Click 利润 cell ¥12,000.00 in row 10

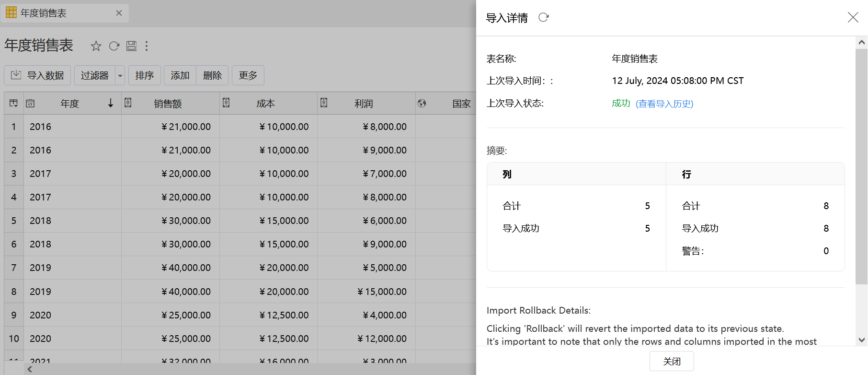(x=366, y=339)
